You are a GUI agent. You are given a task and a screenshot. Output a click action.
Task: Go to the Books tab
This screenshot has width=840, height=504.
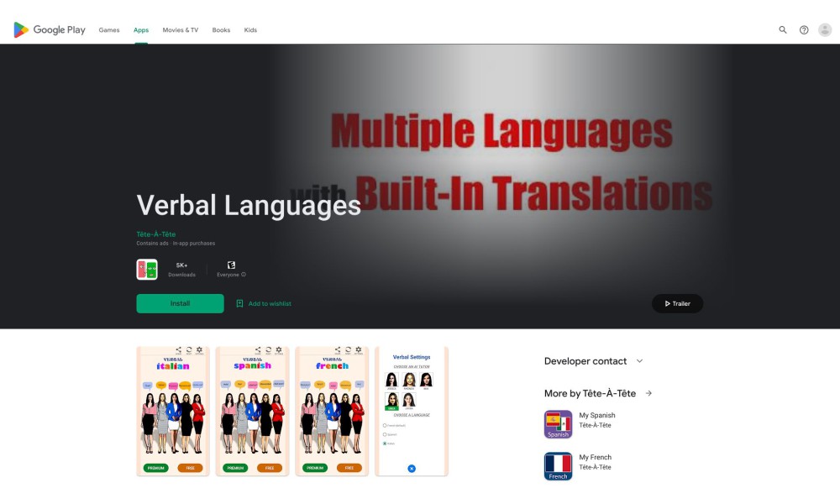pos(221,30)
